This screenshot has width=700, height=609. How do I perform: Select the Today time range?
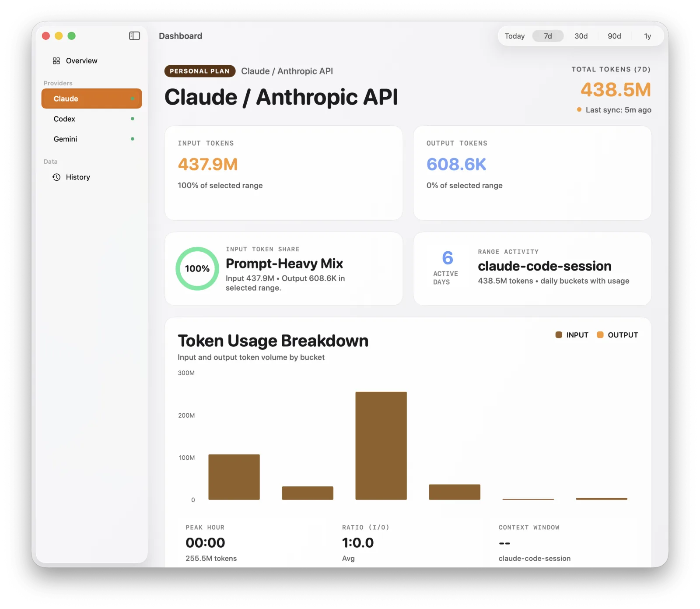tap(514, 36)
